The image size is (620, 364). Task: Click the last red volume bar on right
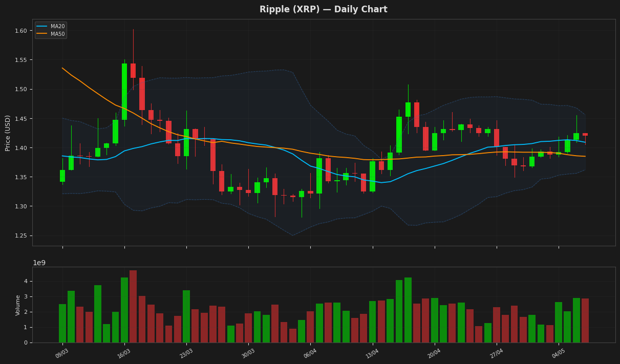coord(585,320)
